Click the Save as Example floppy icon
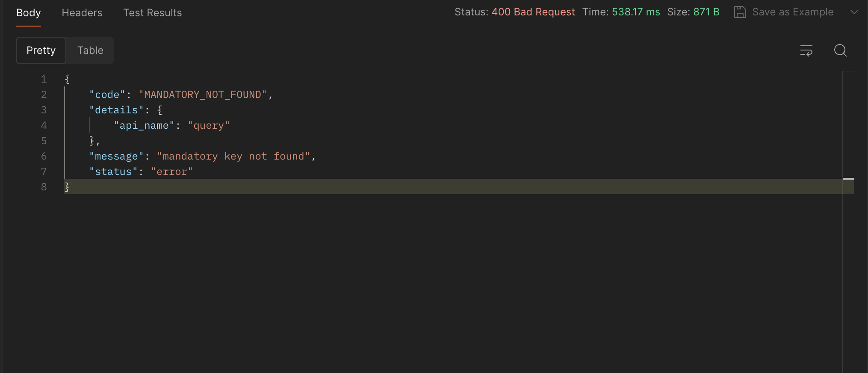 [x=740, y=12]
